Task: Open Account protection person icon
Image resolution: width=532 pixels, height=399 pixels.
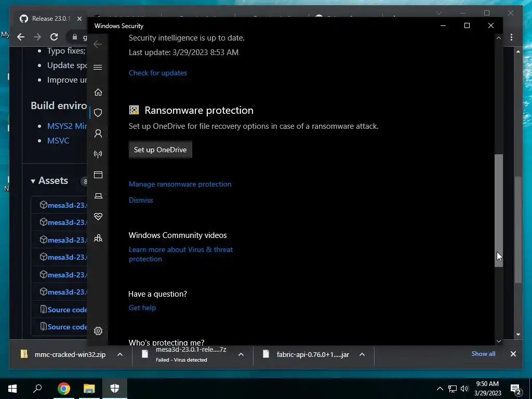Action: (x=98, y=134)
